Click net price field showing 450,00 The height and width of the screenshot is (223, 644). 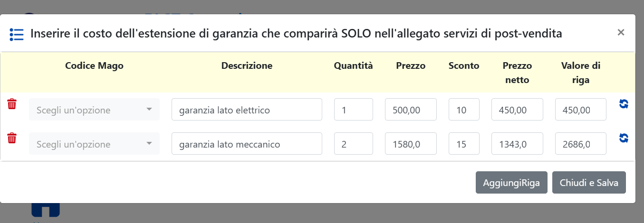517,110
